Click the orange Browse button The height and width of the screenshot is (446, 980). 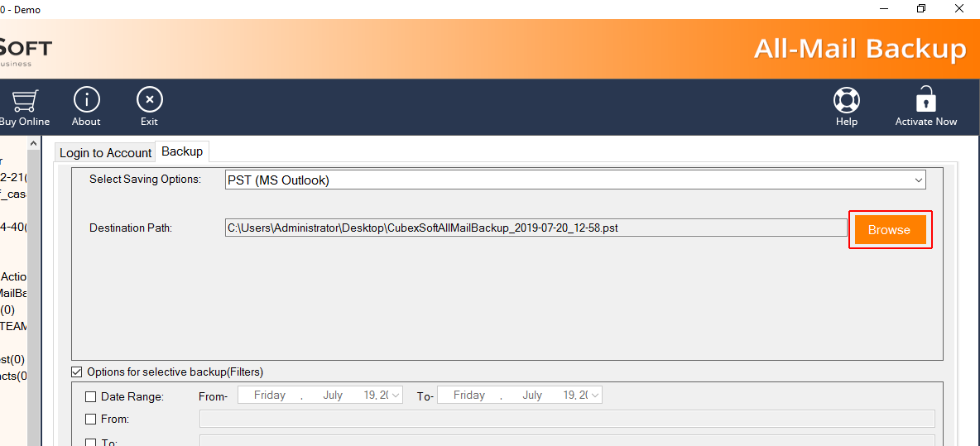click(x=889, y=230)
